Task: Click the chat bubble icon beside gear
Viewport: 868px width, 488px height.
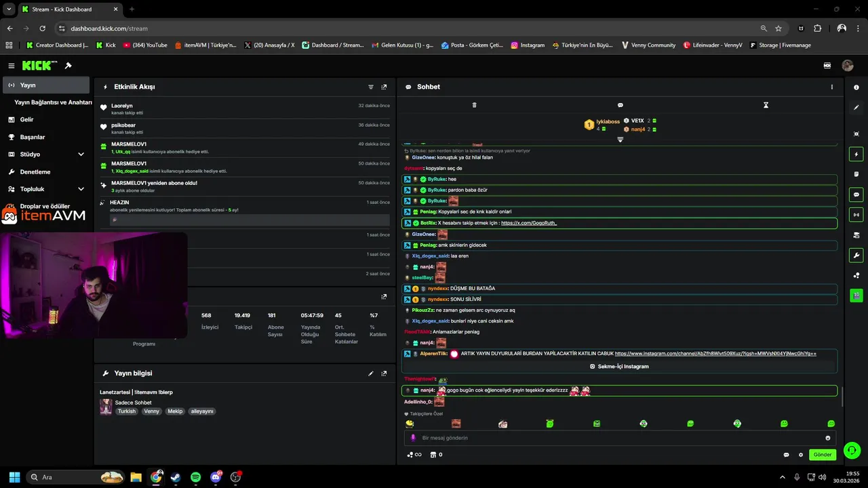Action: click(787, 455)
